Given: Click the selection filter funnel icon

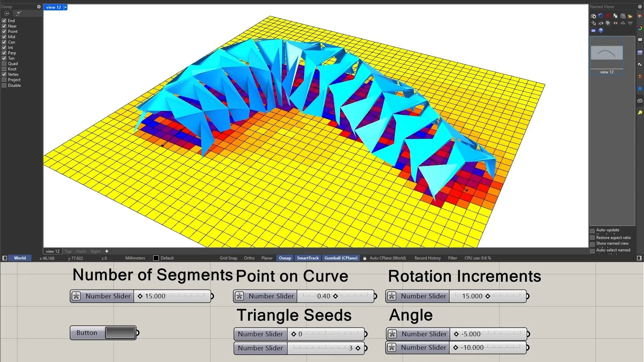Looking at the screenshot, I should 19,13.
